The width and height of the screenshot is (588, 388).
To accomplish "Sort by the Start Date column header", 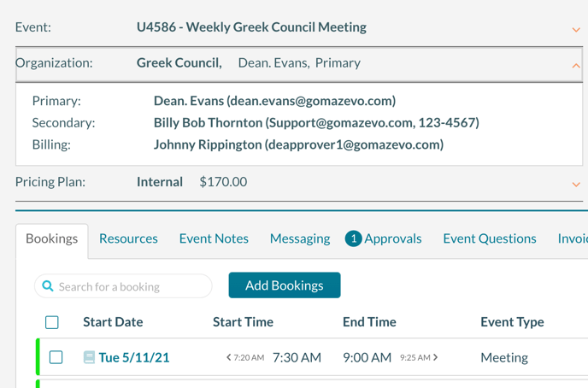I will coord(113,322).
